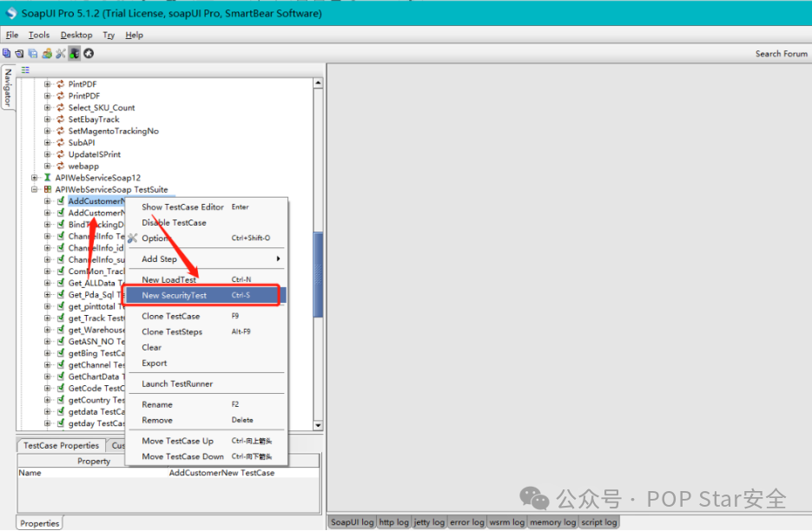Screen dimensions: 812x531
Task: Open the Tools menu
Action: pyautogui.click(x=39, y=35)
